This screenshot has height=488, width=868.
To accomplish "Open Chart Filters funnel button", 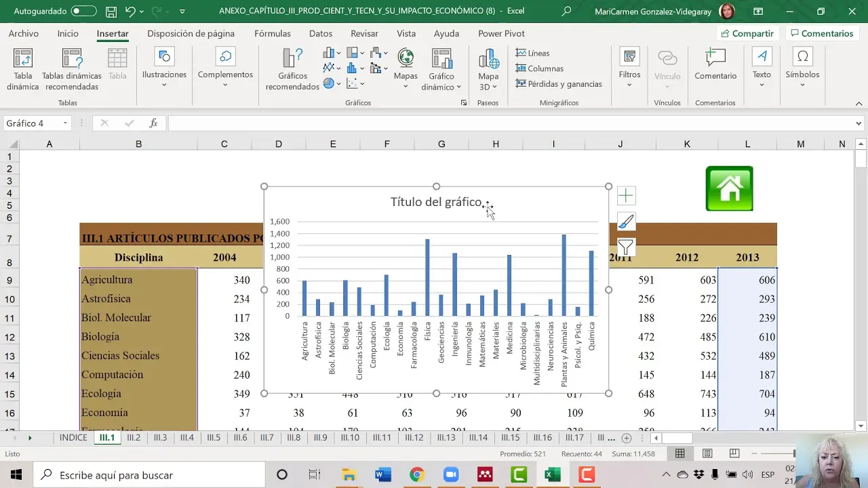I will [625, 247].
